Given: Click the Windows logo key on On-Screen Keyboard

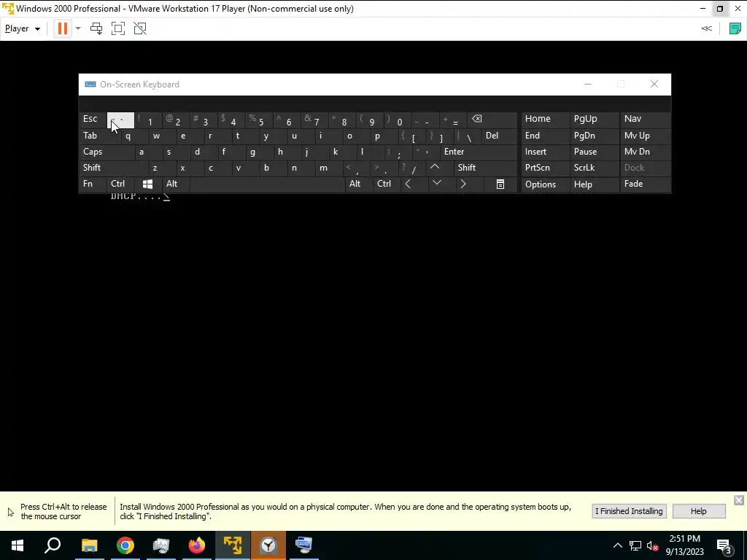Looking at the screenshot, I should [147, 184].
